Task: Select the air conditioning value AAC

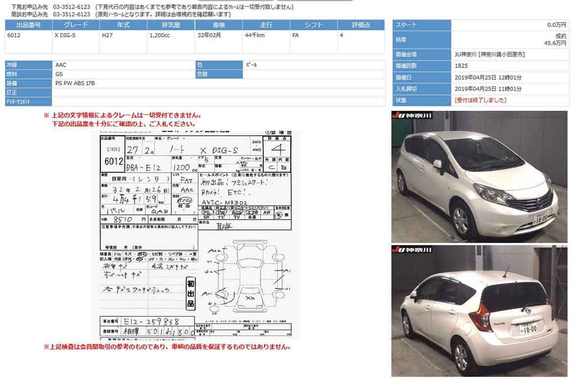Action: 61,65
